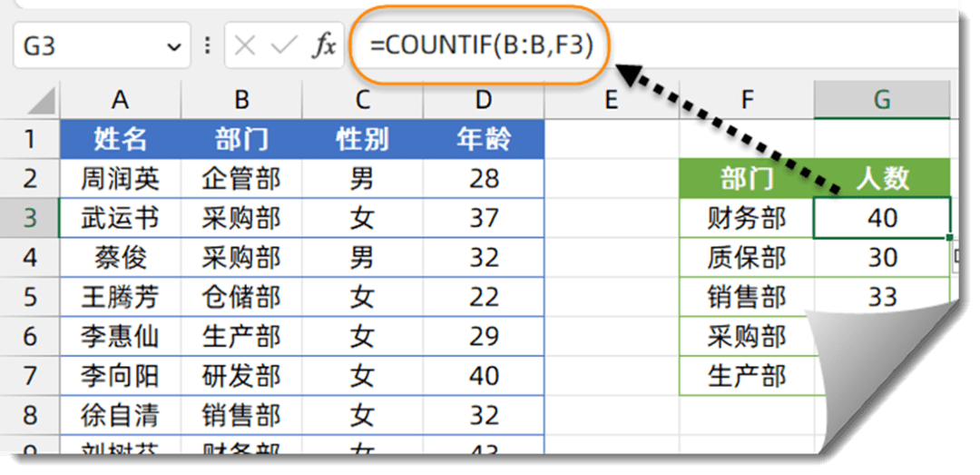Screen dimensions: 980x475
Task: Click age cell with value 37
Action: point(484,218)
